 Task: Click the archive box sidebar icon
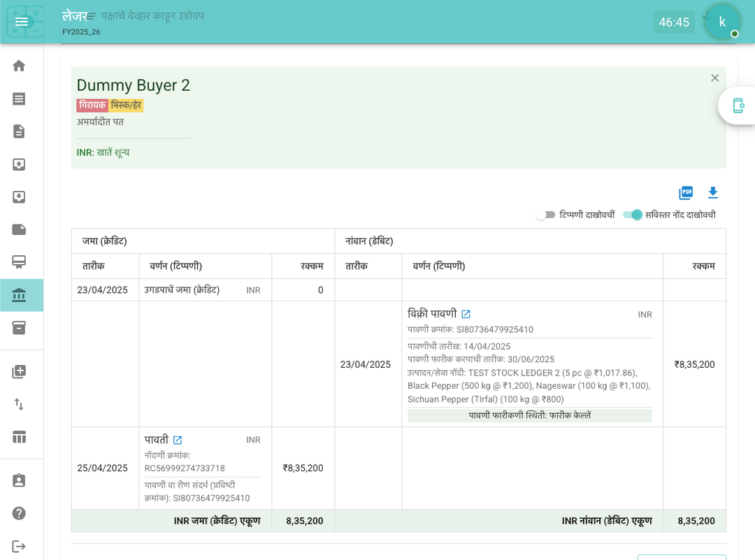(x=19, y=328)
